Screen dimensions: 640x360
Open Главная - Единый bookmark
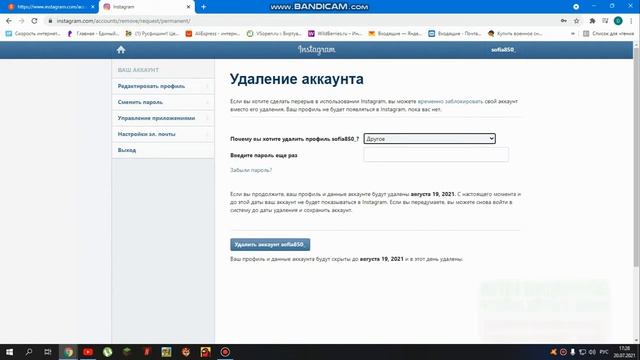93,33
